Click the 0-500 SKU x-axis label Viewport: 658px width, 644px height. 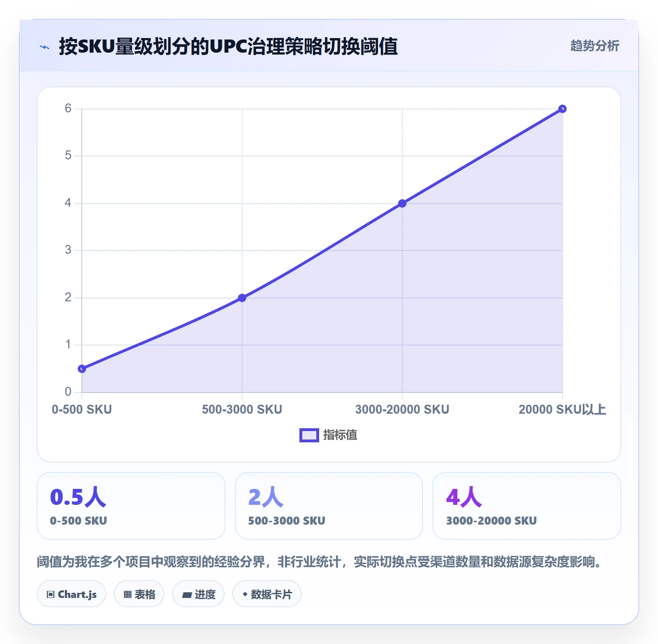[x=82, y=409]
